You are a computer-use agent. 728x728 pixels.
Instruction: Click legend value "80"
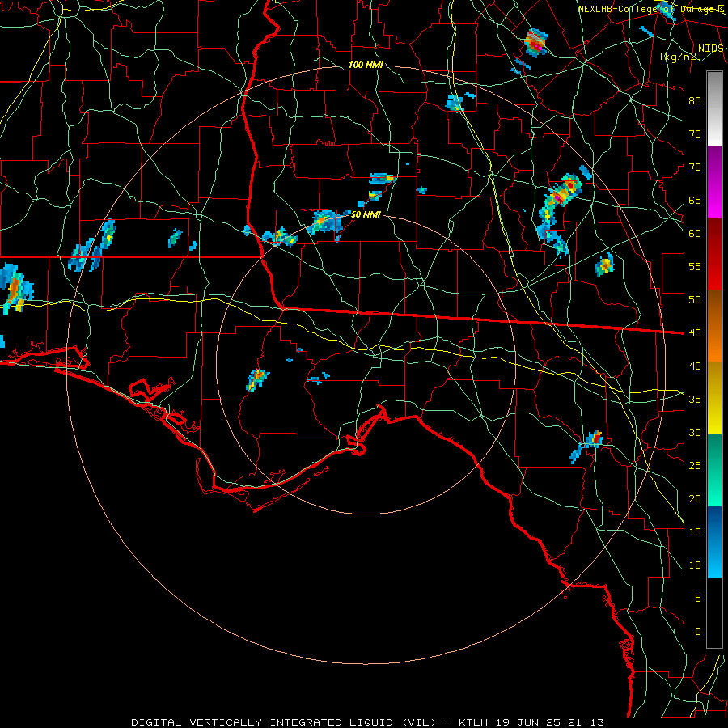pos(695,101)
